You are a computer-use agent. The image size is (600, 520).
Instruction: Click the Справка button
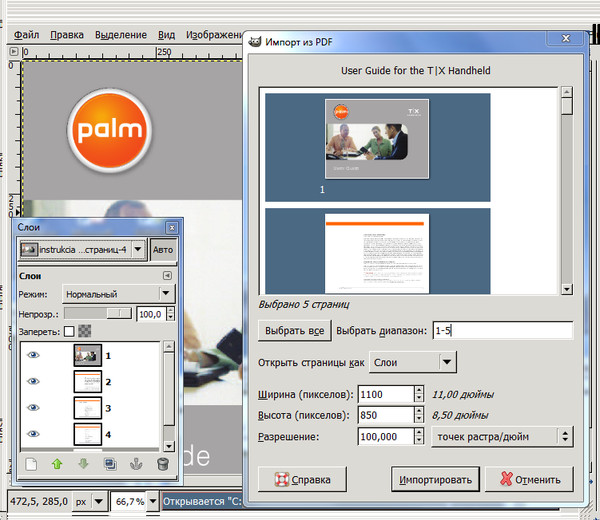[302, 479]
